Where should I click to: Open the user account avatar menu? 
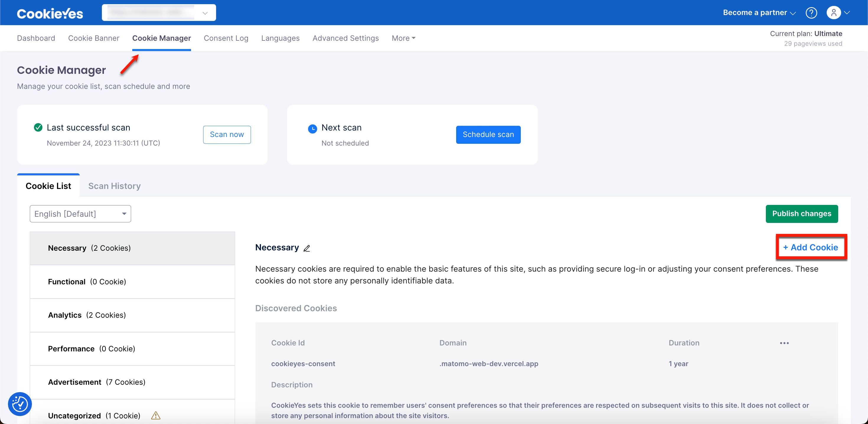click(834, 13)
